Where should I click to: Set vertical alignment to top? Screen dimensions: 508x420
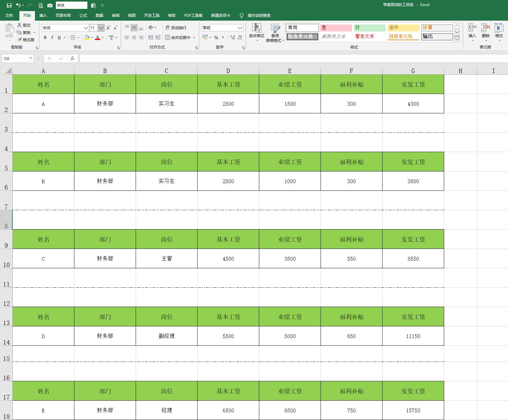[127, 28]
